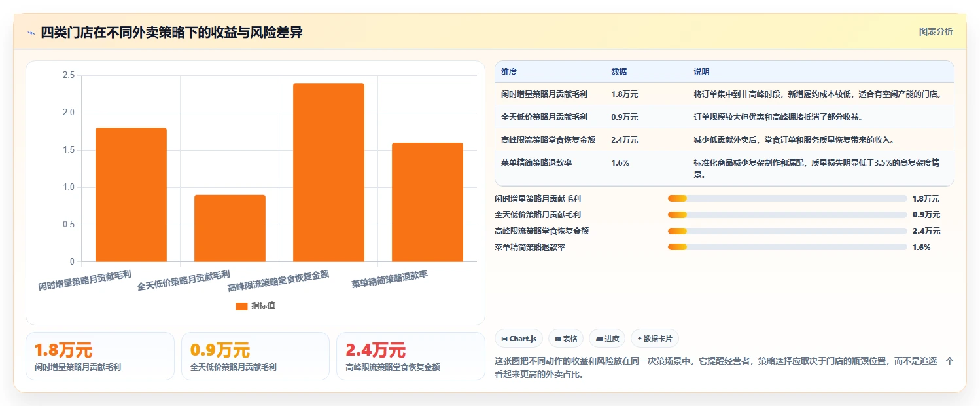Click the description starting 将订单集中到非高峰时段
This screenshot has width=980, height=406.
817,94
